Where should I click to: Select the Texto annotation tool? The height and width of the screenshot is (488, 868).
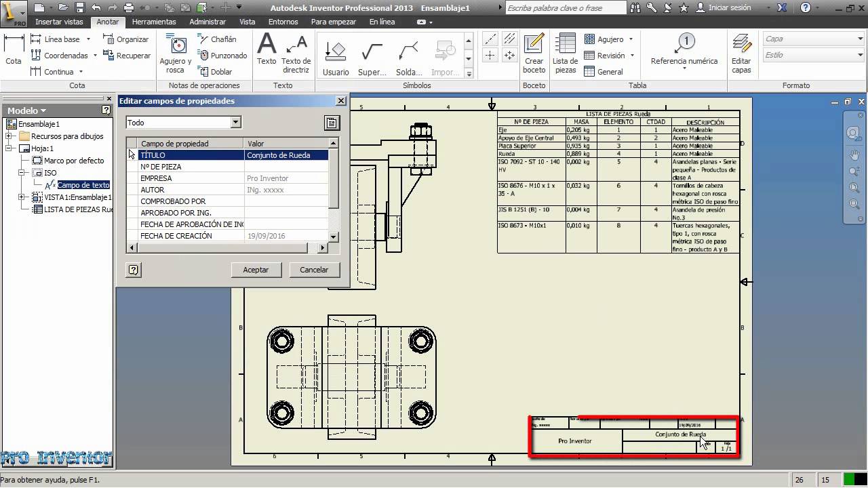tap(267, 49)
